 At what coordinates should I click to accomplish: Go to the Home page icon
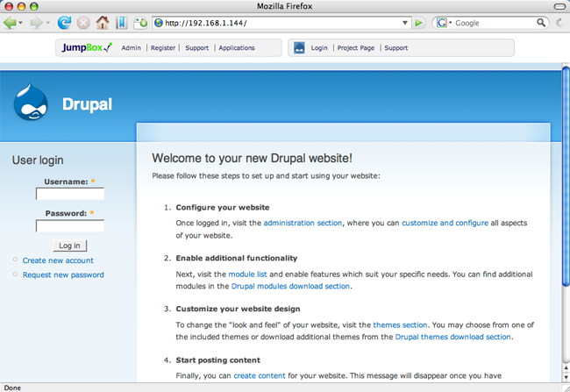pos(103,23)
